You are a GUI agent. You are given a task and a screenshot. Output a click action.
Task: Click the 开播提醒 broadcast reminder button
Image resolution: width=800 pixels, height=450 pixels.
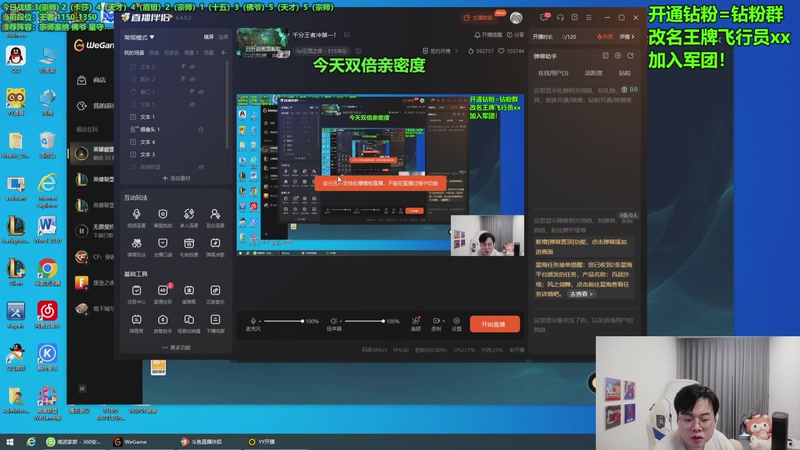tap(488, 35)
